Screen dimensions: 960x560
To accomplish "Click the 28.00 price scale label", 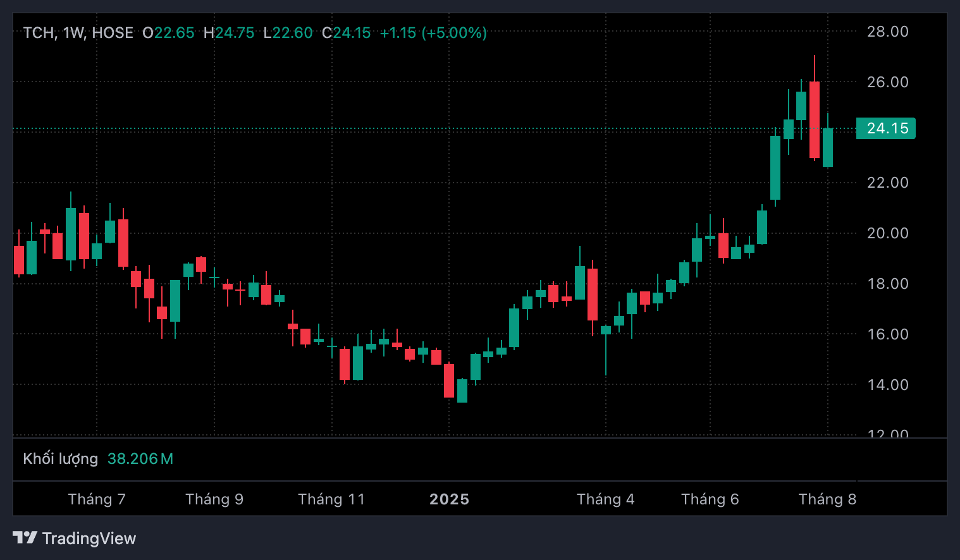I will click(887, 32).
